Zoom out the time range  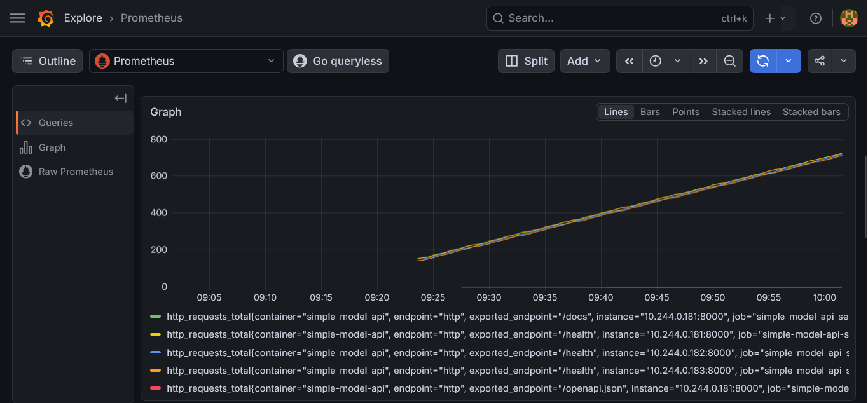point(729,61)
